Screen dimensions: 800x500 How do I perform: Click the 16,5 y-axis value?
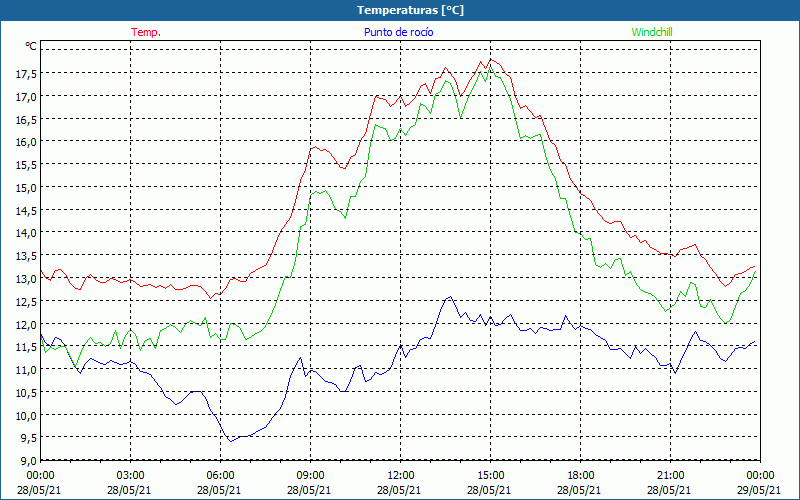(x=26, y=120)
